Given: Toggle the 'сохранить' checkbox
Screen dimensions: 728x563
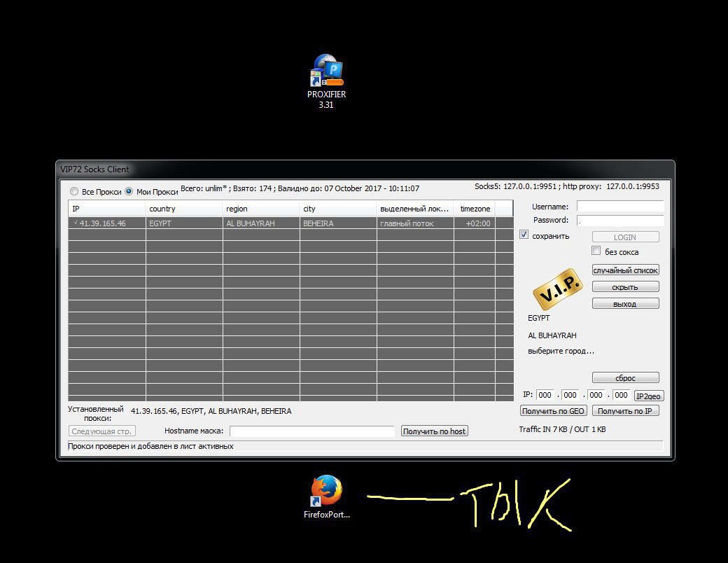Looking at the screenshot, I should 524,235.
